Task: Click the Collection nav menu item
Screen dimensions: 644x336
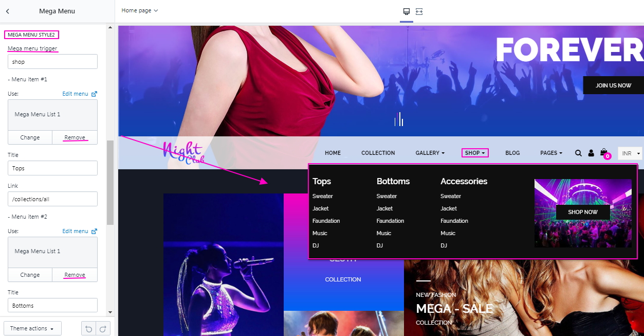Action: [378, 153]
